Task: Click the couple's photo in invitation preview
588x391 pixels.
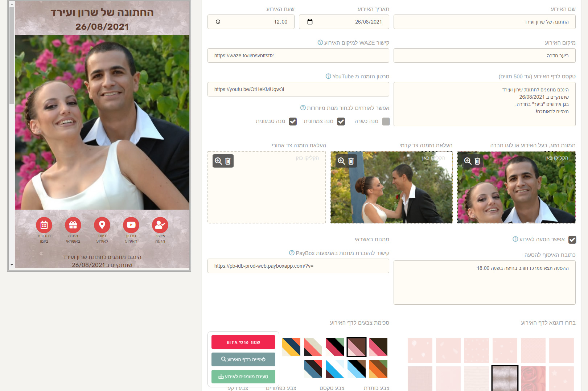Action: 102,122
